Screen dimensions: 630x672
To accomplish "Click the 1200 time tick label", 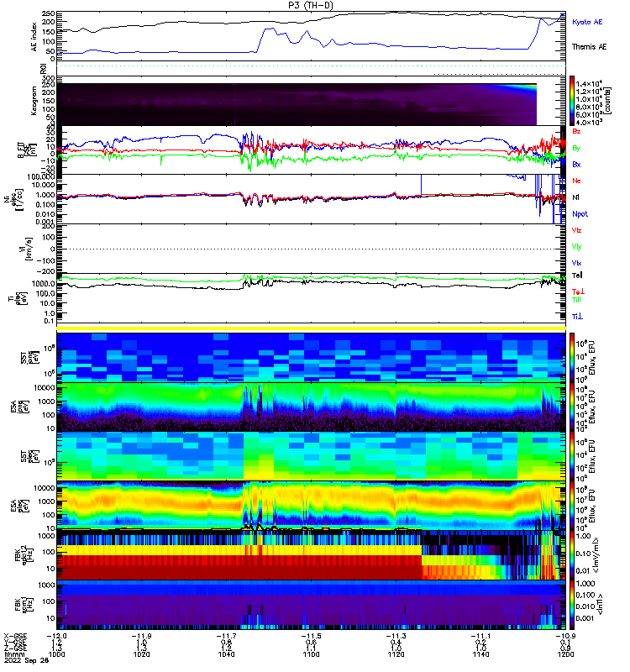I will (565, 654).
